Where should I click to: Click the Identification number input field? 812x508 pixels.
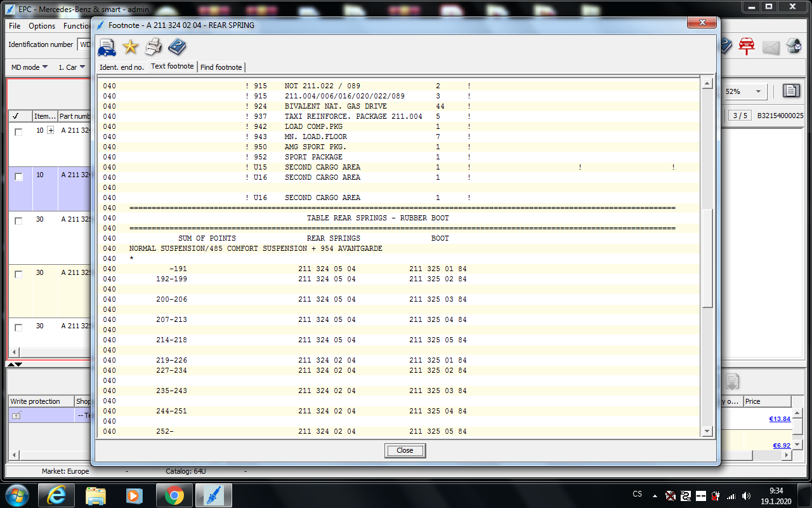coord(84,44)
